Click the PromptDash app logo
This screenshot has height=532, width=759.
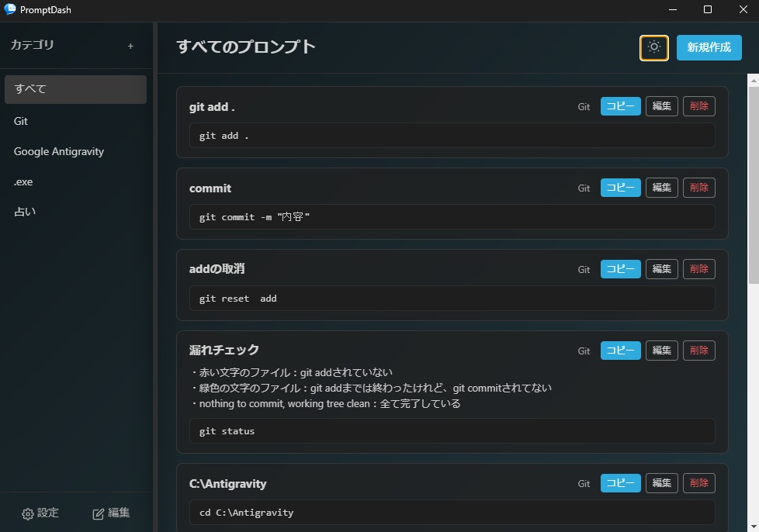(x=9, y=9)
